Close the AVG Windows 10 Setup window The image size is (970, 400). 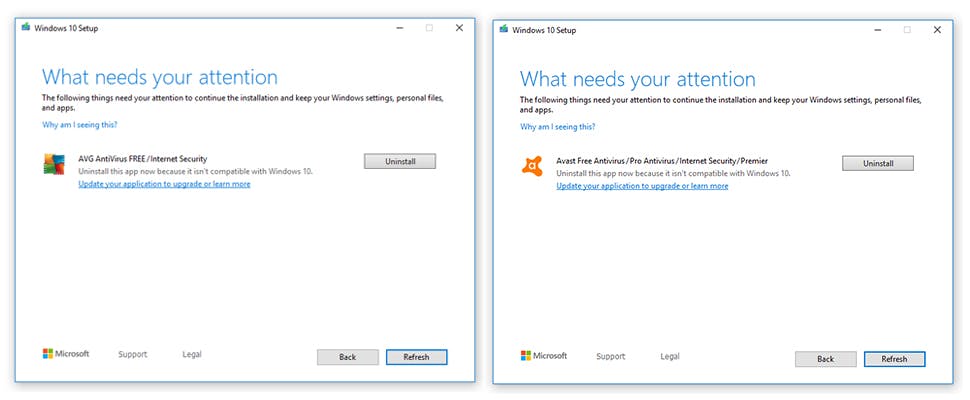pyautogui.click(x=459, y=28)
